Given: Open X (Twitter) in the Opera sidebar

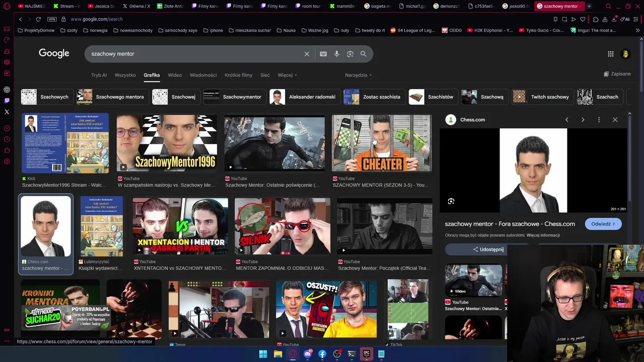Looking at the screenshot, I should pyautogui.click(x=7, y=112).
